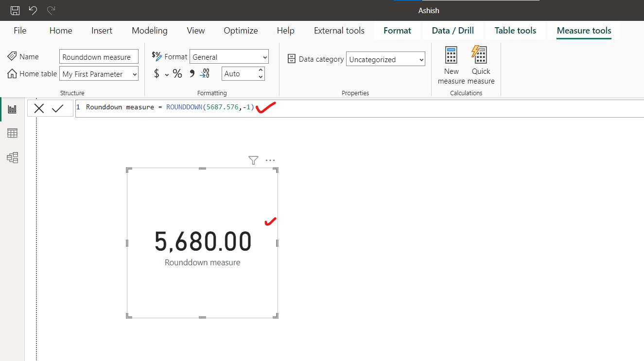This screenshot has height=361, width=644.
Task: Expand the Home table dropdown
Action: (x=99, y=73)
